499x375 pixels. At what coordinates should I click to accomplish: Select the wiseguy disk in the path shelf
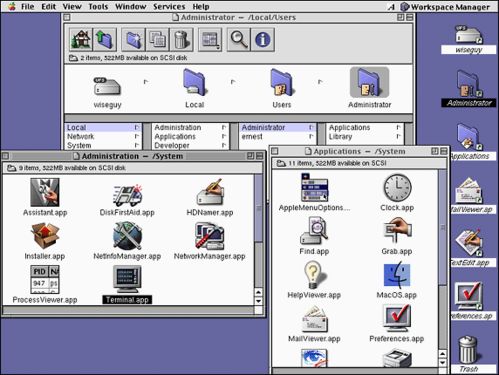coord(107,86)
